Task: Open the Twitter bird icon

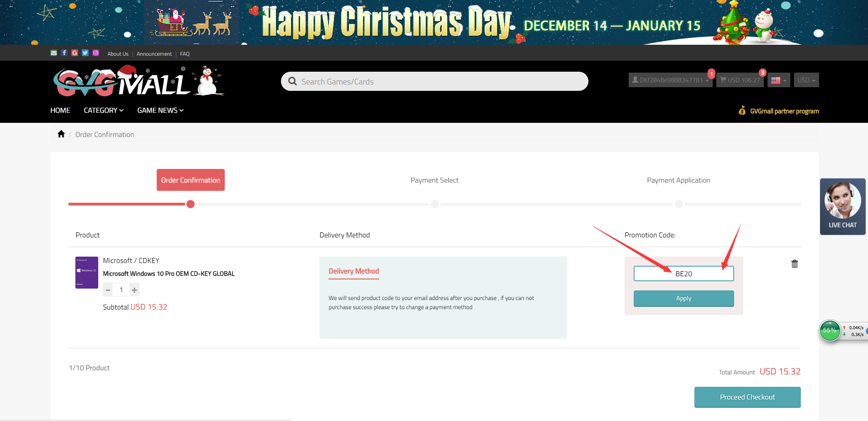Action: tap(85, 53)
